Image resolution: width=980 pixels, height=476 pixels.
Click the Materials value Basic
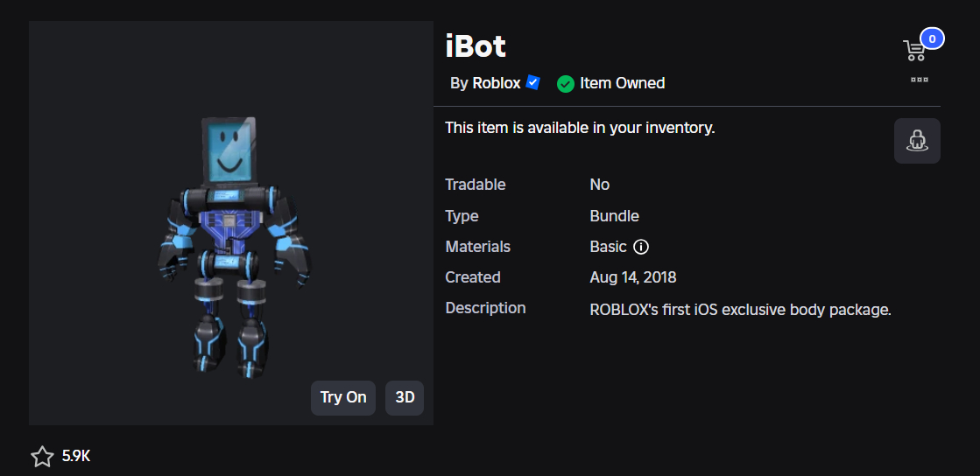(x=608, y=247)
